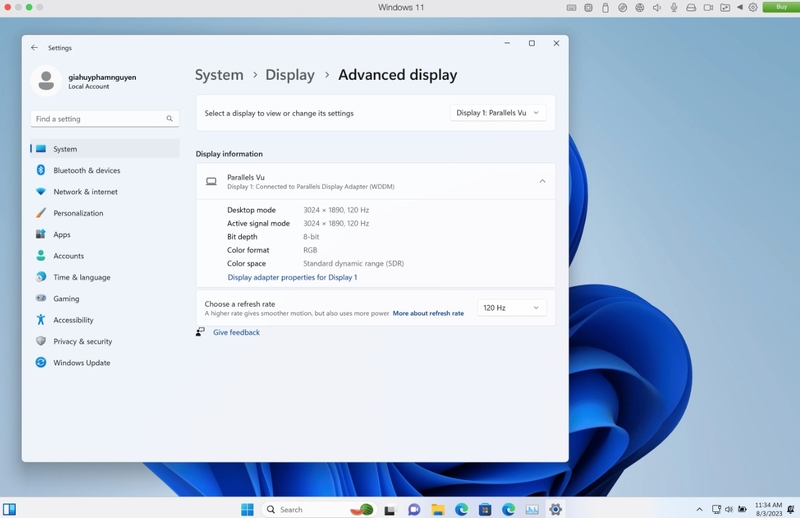The width and height of the screenshot is (800, 518).
Task: Collapse the Parallels toolbar with the arrow icon
Action: (740, 7)
